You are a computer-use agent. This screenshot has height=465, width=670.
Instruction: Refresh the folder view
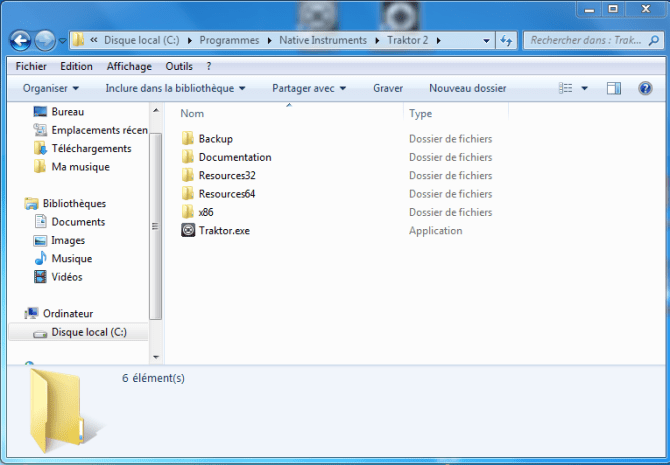tap(506, 41)
